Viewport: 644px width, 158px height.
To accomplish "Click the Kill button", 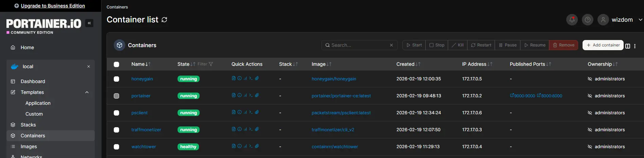I will pyautogui.click(x=458, y=45).
